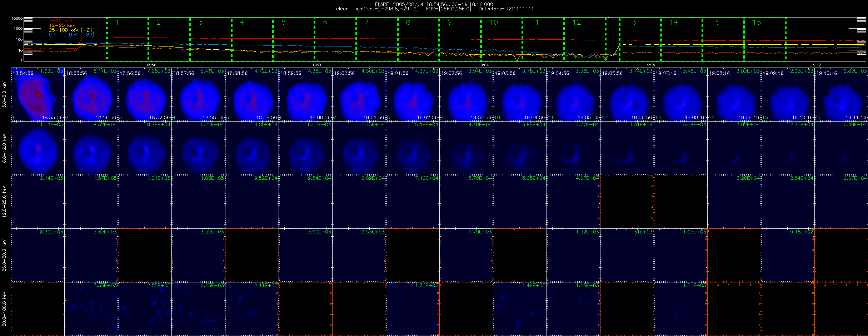Click the 19:12 time axis label
868x336 pixels.
pos(816,65)
